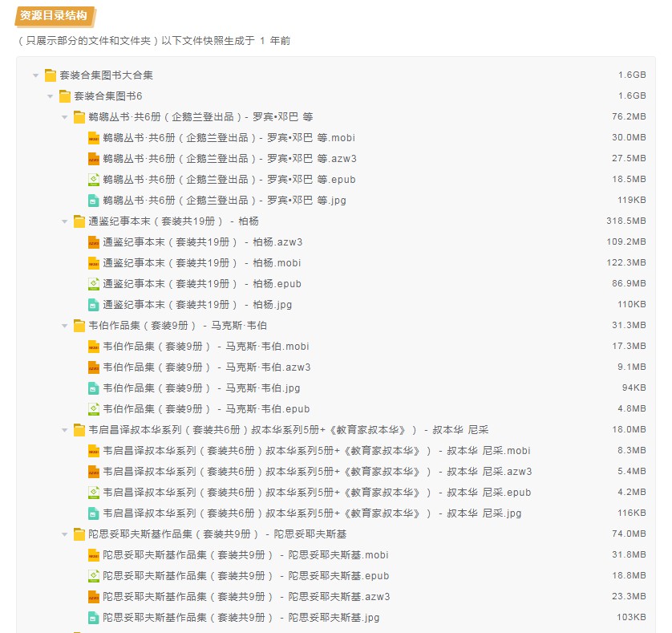Select the 鹈鹕丛书 罗宾•邓巴 等.mobi file name
This screenshot has width=672, height=633.
tap(229, 138)
